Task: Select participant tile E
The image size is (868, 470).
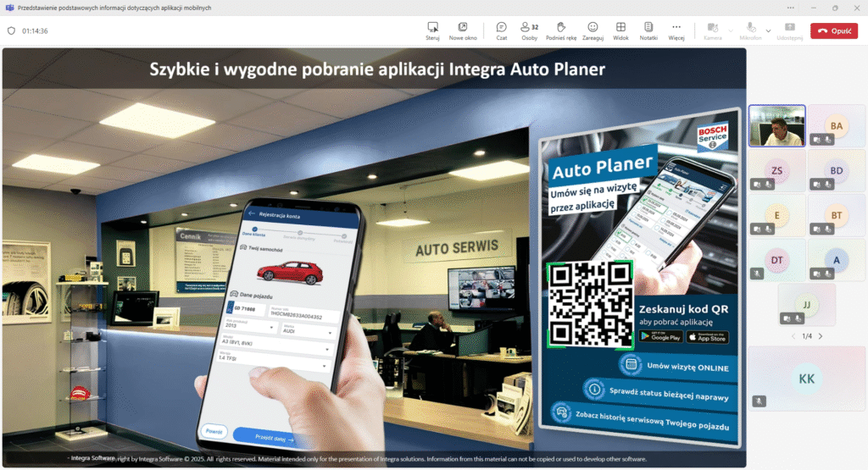Action: 776,215
